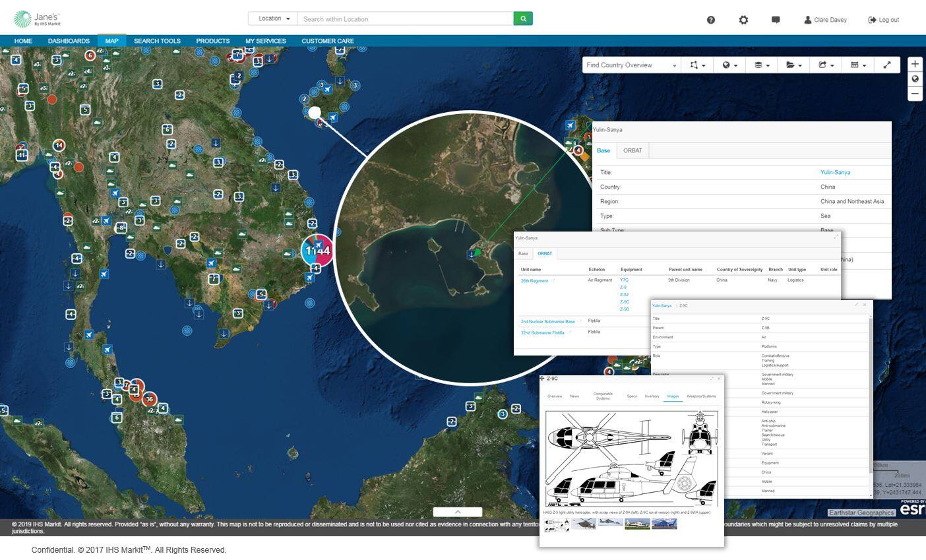926x560 pixels.
Task: Click the green search magnifier button
Action: (523, 18)
